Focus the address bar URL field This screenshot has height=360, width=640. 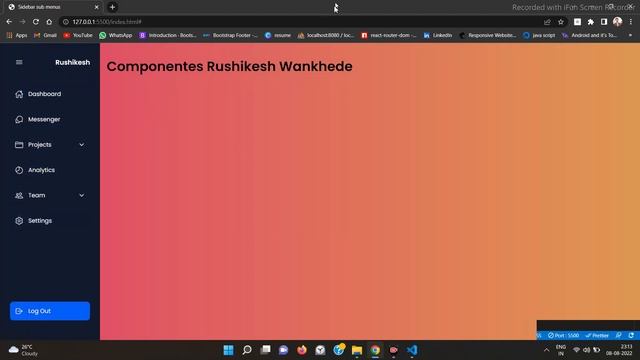tap(302, 22)
